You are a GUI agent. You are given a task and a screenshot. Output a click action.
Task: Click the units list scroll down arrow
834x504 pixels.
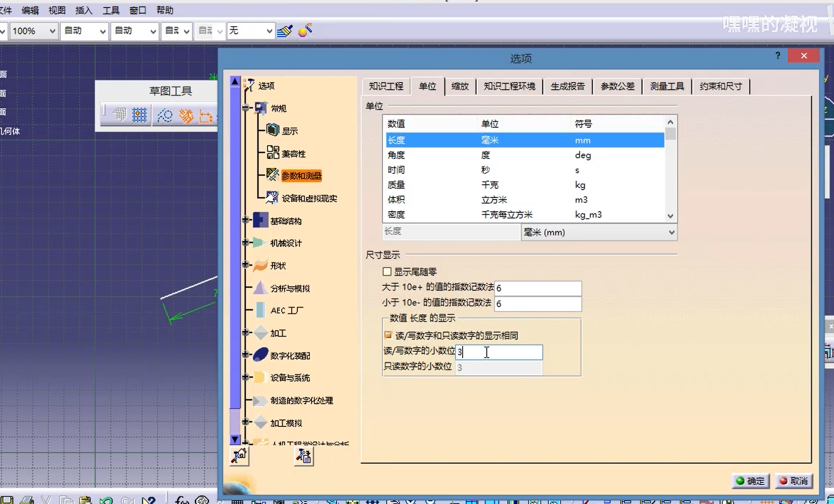click(670, 216)
